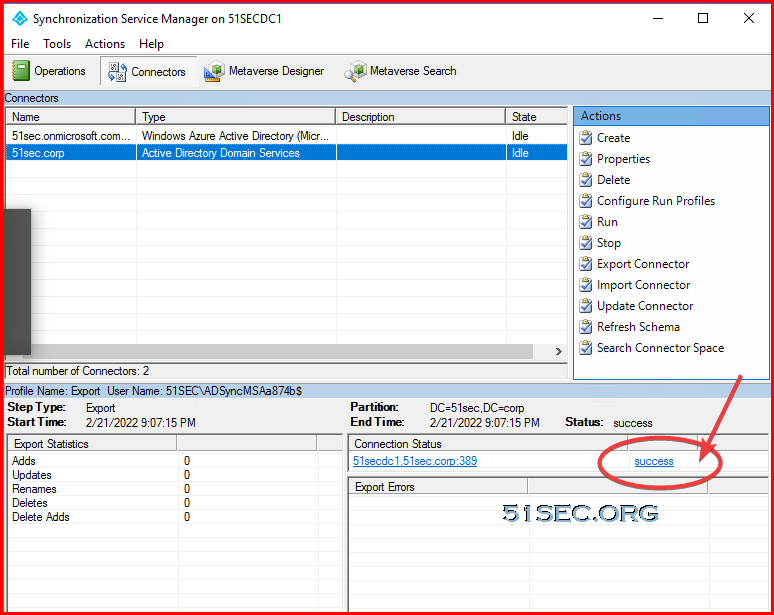Click the Total number of Connectors status text
This screenshot has width=774, height=615.
77,371
